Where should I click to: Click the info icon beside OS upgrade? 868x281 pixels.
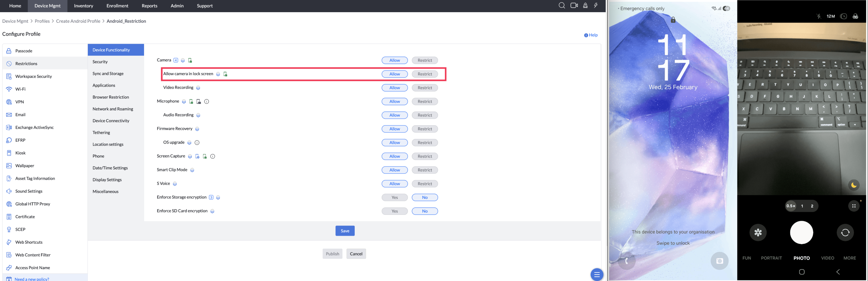click(197, 143)
